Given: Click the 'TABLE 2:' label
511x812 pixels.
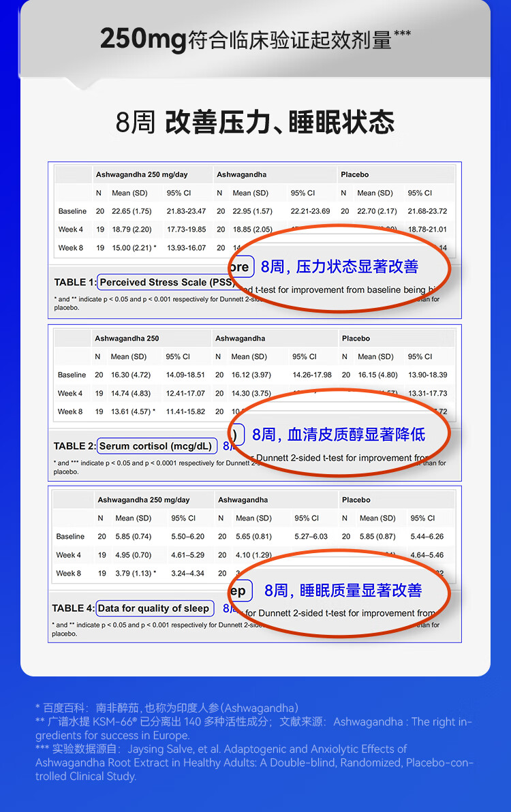Looking at the screenshot, I should [74, 446].
